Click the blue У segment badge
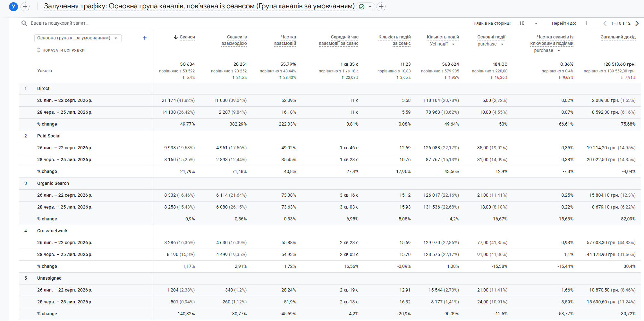The image size is (644, 321). click(x=13, y=6)
